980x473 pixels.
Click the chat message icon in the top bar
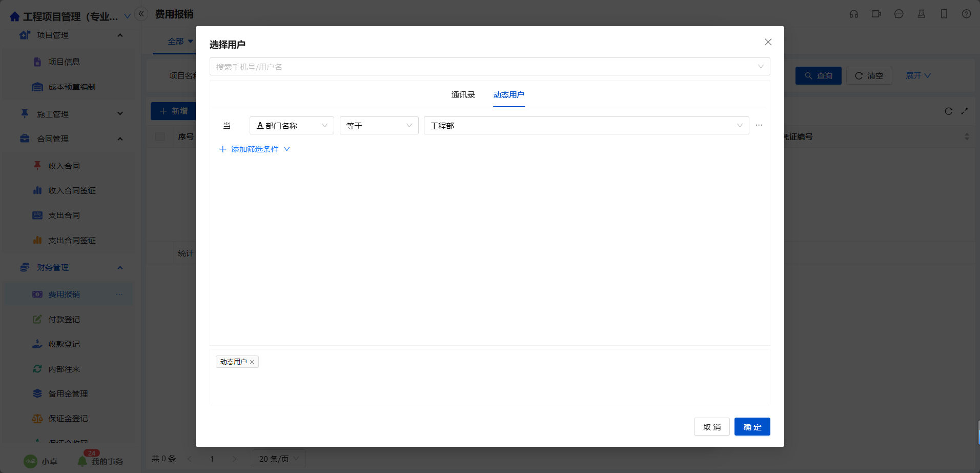(899, 14)
